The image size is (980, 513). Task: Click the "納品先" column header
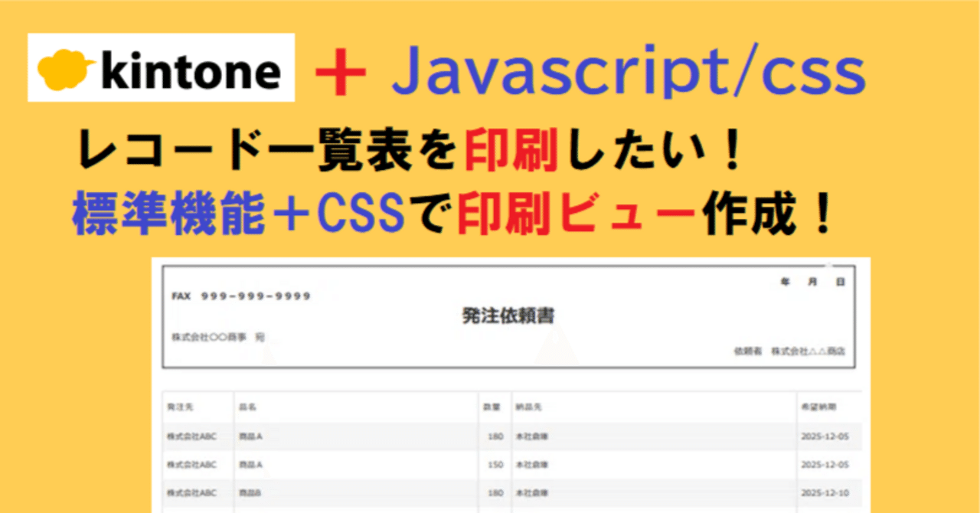coord(528,408)
